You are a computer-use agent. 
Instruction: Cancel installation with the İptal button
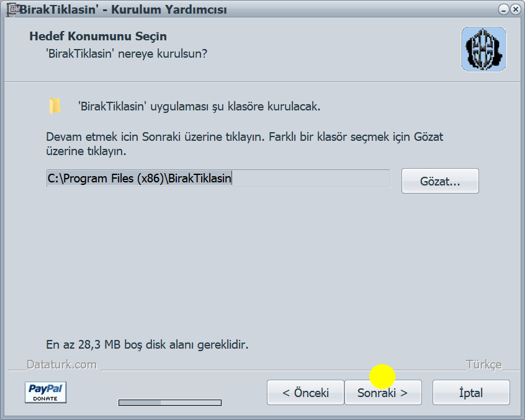pyautogui.click(x=471, y=393)
